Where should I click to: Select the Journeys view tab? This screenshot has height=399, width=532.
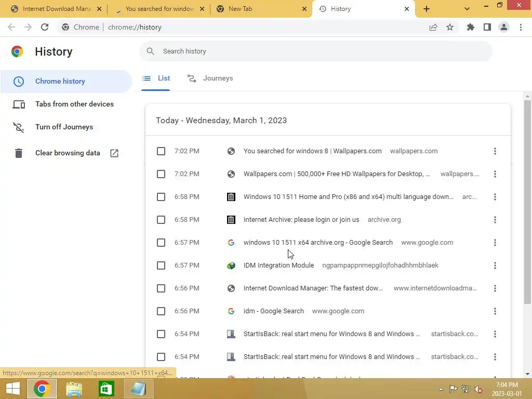[x=210, y=78]
